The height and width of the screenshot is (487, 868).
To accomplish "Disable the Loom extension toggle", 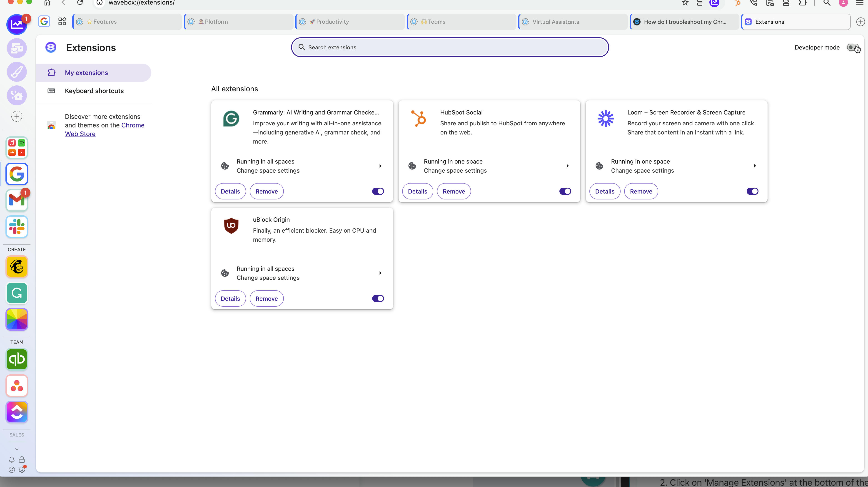I will click(x=752, y=191).
